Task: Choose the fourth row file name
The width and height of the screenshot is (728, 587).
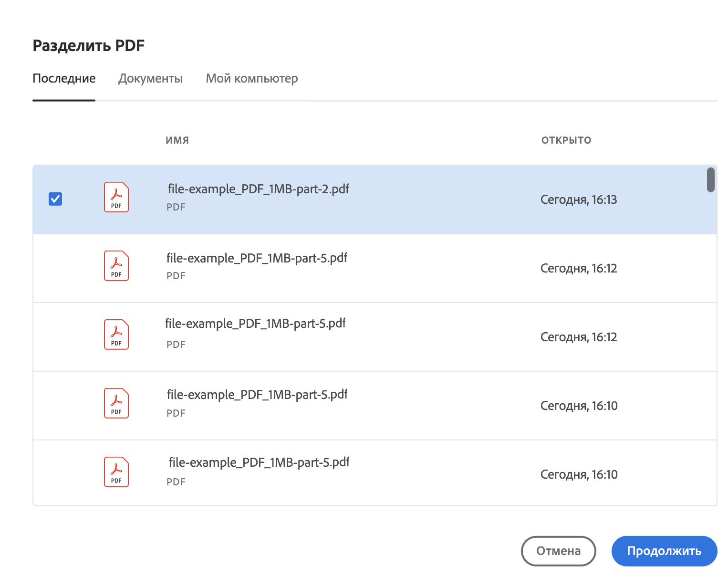Action: pyautogui.click(x=257, y=395)
